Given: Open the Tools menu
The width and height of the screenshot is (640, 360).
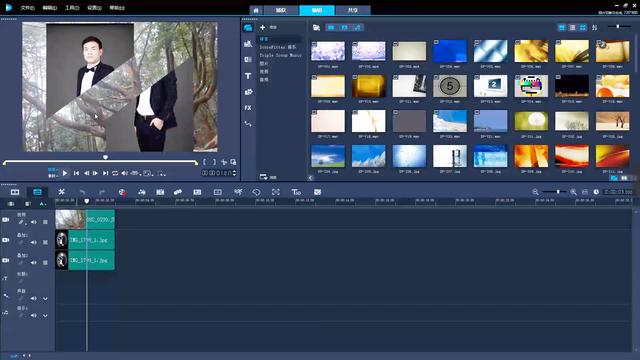Looking at the screenshot, I should pos(72,8).
